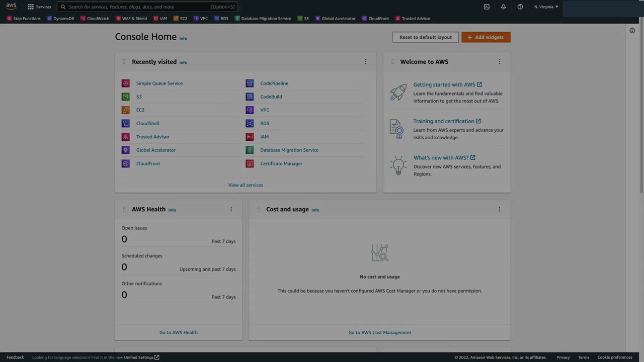Click the Add widgets button
The image size is (644, 362).
pos(486,37)
